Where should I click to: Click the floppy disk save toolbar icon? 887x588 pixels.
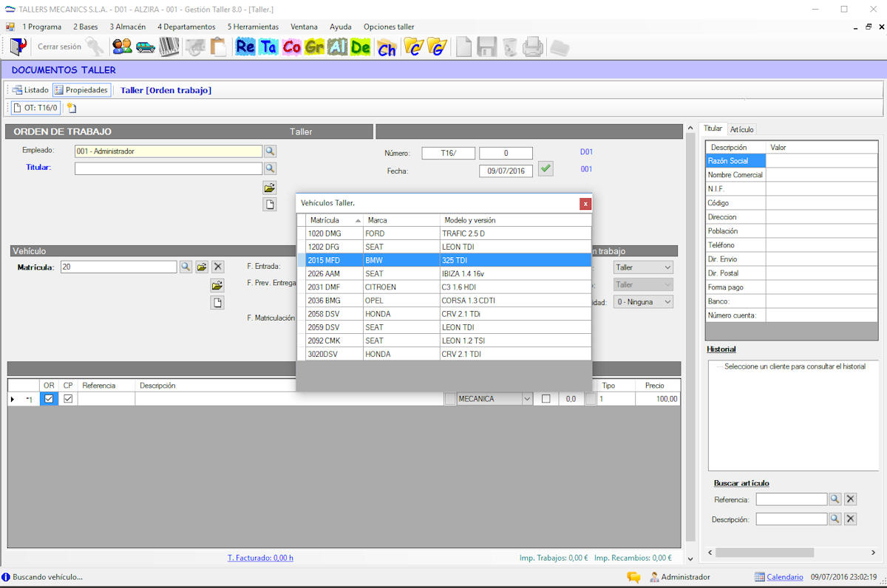[x=486, y=47]
